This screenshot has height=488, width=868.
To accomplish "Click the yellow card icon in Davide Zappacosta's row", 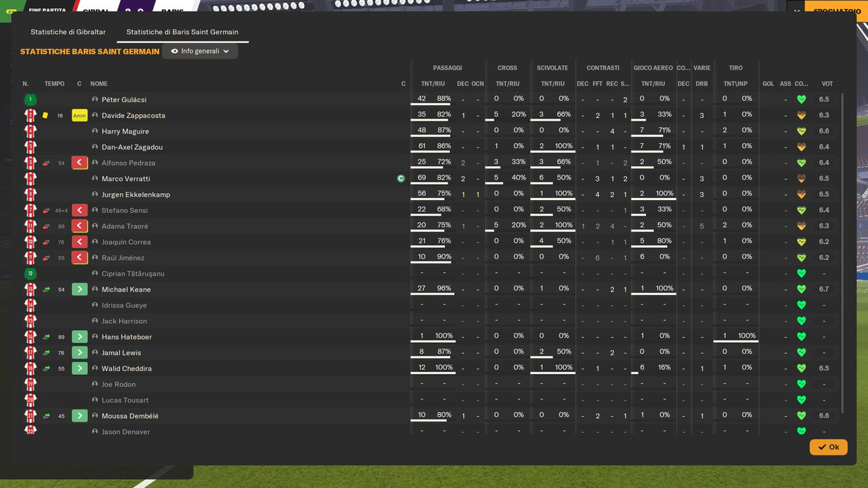I will 45,115.
